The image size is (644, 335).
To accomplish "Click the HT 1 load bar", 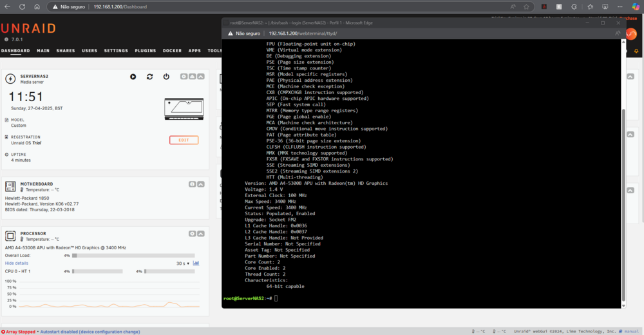I will pos(169,271).
